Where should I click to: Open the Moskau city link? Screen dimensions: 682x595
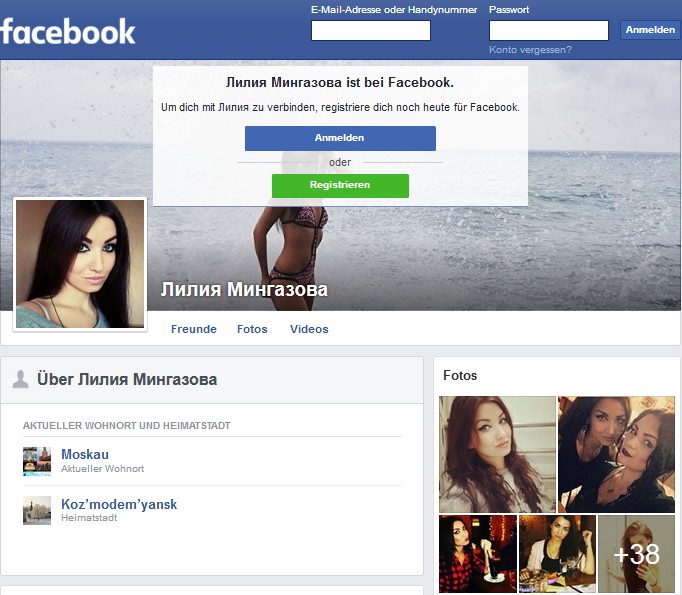click(x=85, y=454)
